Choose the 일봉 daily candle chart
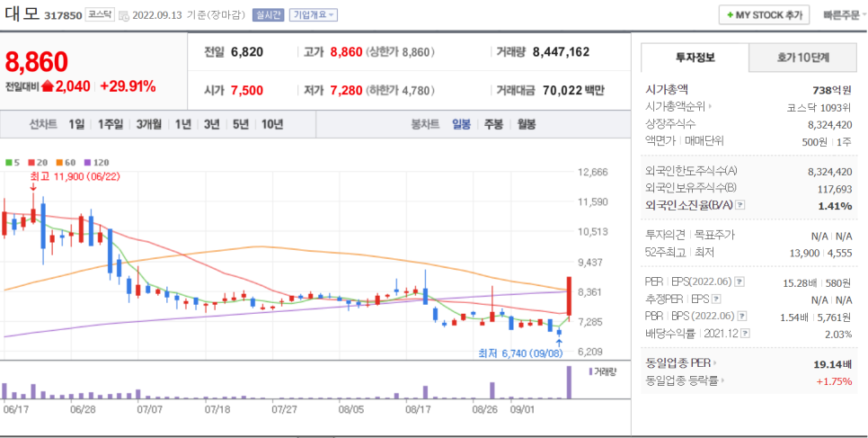868x438 pixels. [461, 124]
